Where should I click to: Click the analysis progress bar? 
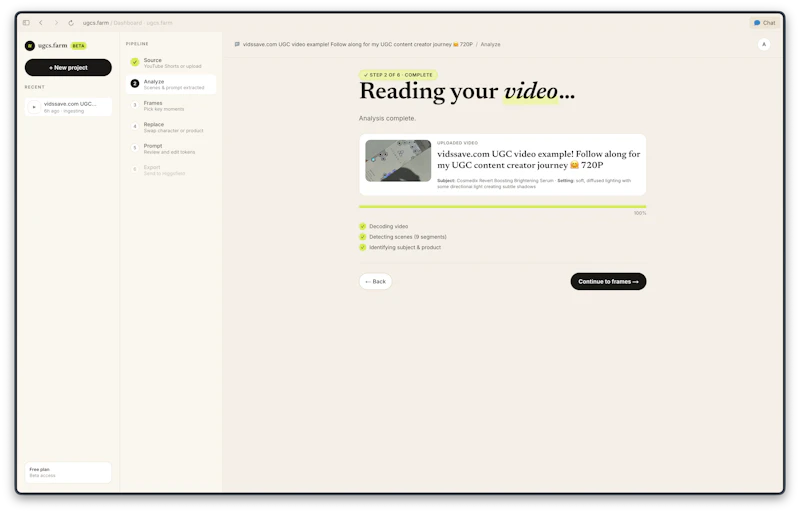[503, 207]
